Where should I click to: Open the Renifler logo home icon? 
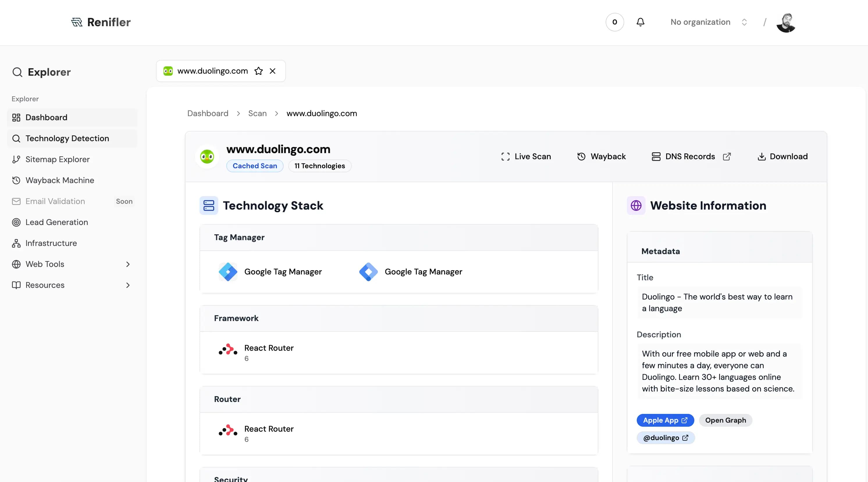(77, 22)
